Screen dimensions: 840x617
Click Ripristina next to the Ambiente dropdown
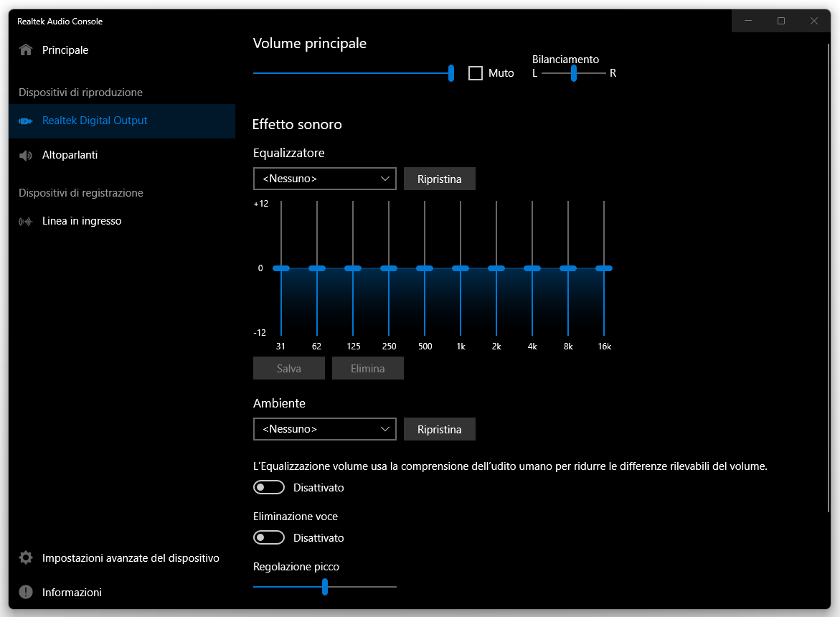(439, 429)
